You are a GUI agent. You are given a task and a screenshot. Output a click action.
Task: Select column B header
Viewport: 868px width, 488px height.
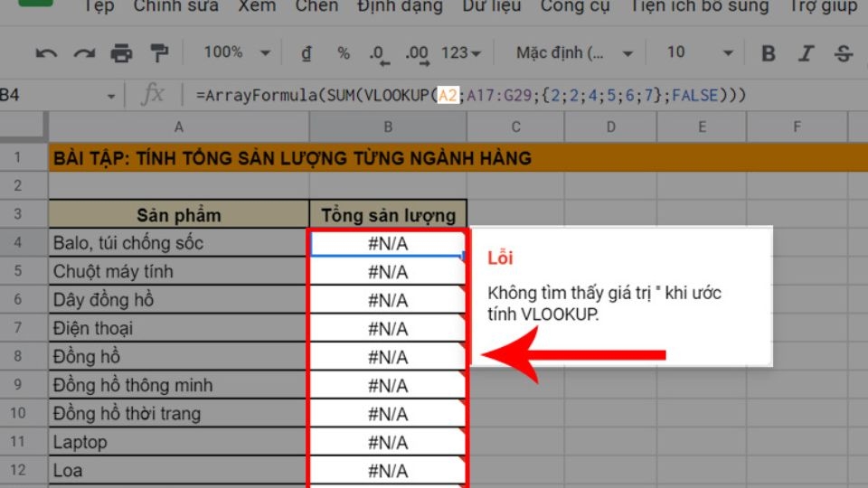point(388,127)
